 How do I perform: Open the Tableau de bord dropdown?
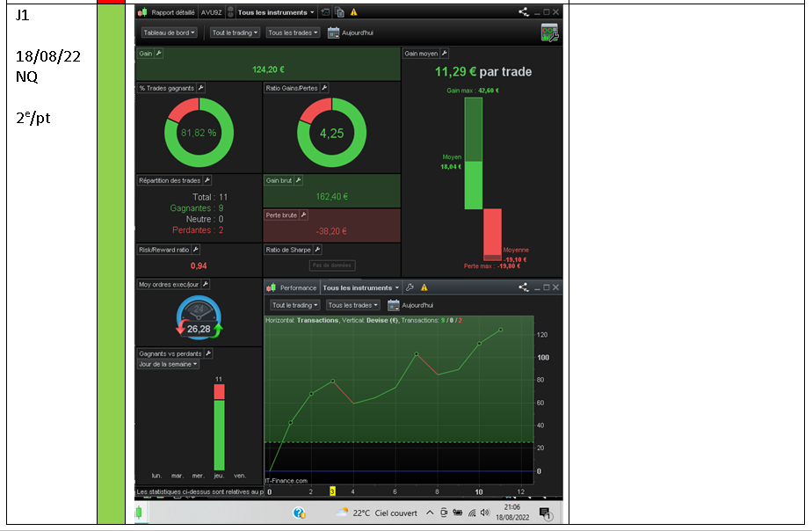click(x=170, y=33)
